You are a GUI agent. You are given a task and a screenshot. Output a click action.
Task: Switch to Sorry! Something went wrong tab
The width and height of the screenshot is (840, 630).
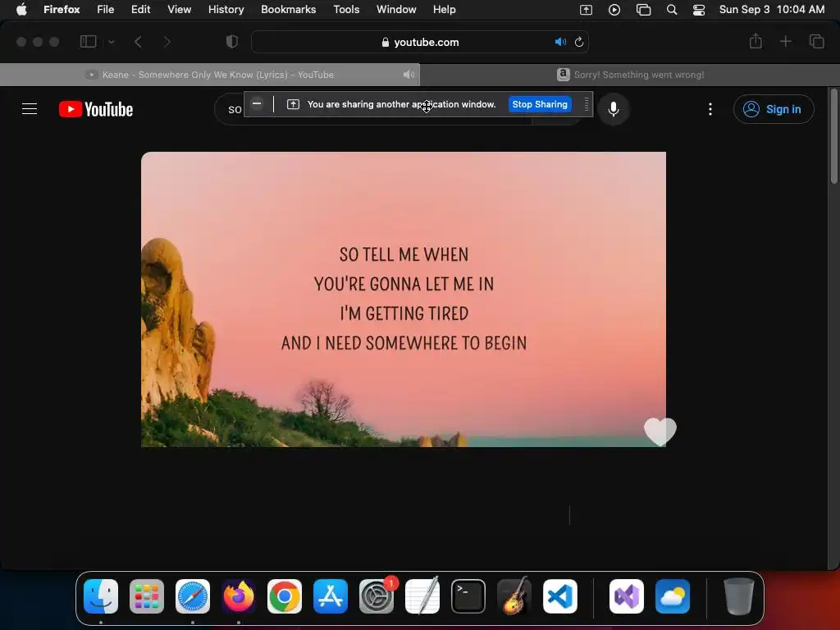coord(630,75)
